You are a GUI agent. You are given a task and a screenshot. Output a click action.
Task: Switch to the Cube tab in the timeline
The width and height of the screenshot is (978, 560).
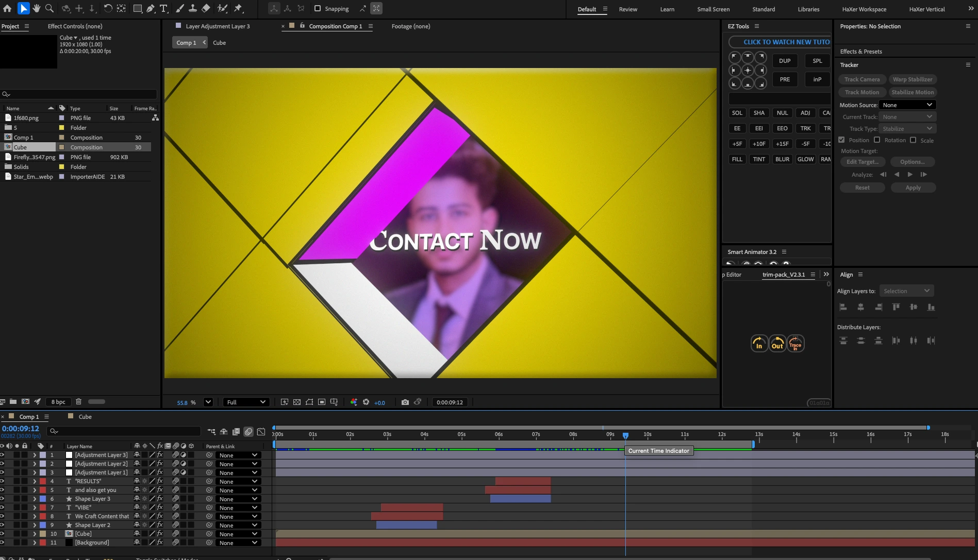coord(84,417)
